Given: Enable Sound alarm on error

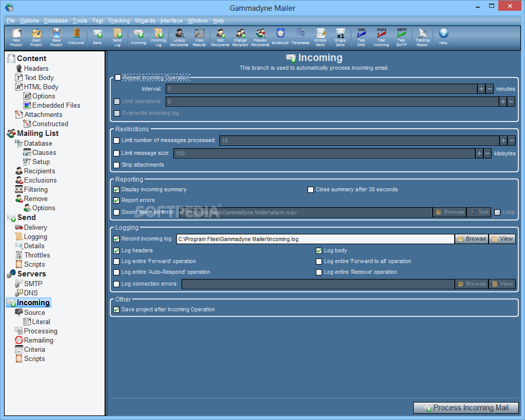Looking at the screenshot, I should pos(116,212).
